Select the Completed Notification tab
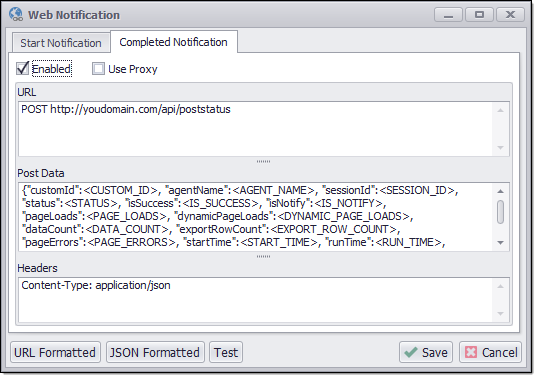Screen dimensions: 537x378 (x=174, y=42)
